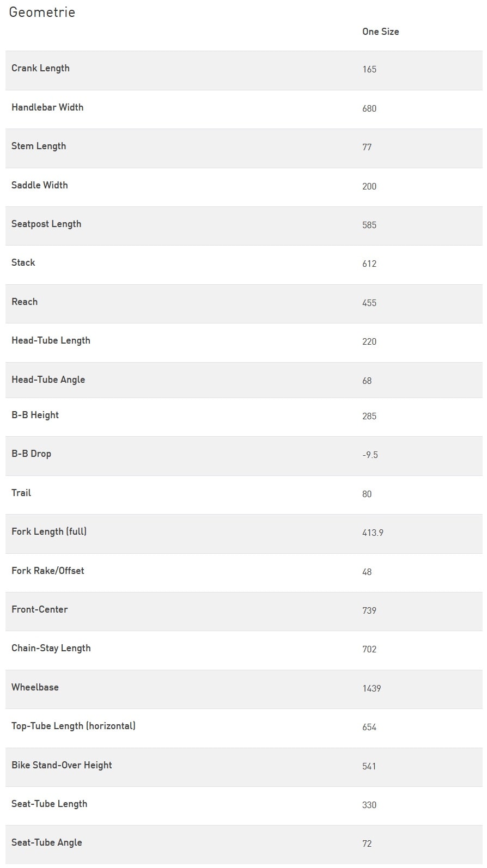
Task: Click the Reach value 455
Action: click(369, 303)
